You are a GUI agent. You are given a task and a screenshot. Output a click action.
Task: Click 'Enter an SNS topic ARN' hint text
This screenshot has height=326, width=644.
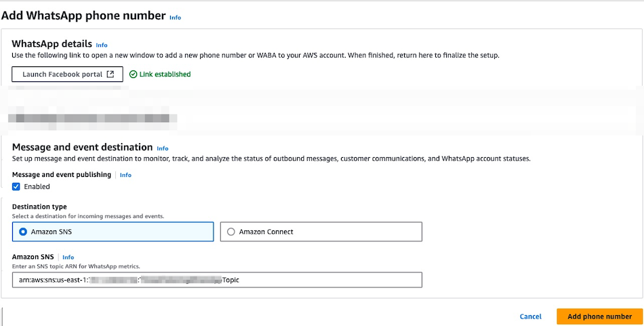[76, 266]
